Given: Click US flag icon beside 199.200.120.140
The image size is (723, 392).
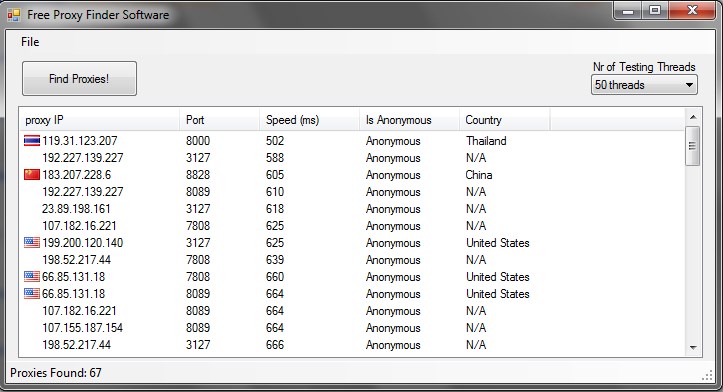Looking at the screenshot, I should 32,243.
